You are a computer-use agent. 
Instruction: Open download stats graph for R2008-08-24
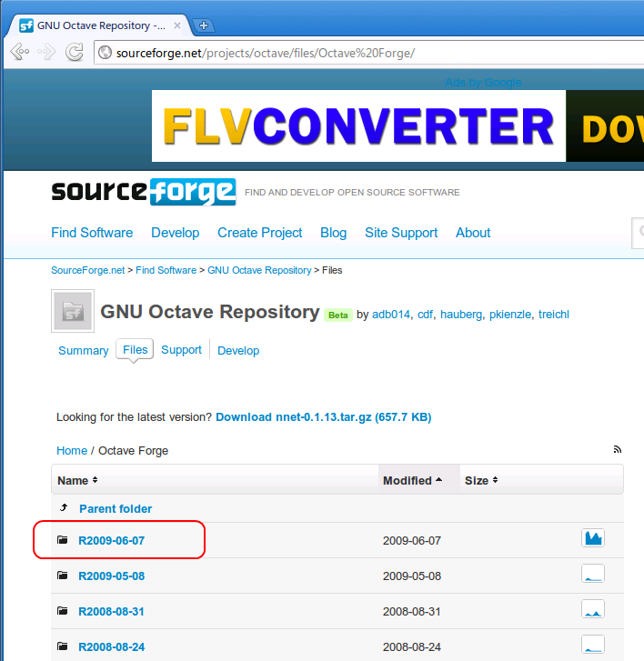pyautogui.click(x=593, y=645)
